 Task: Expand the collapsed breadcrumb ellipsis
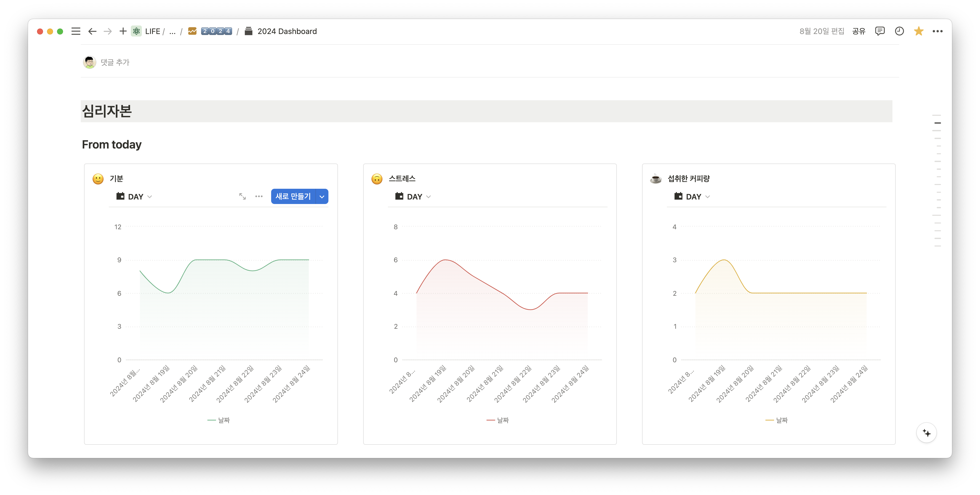click(x=172, y=31)
